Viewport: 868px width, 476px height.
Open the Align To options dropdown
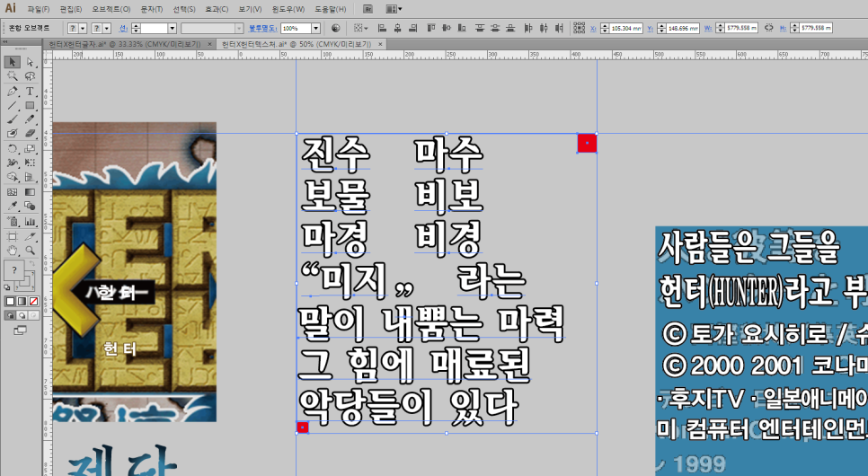pyautogui.click(x=360, y=28)
